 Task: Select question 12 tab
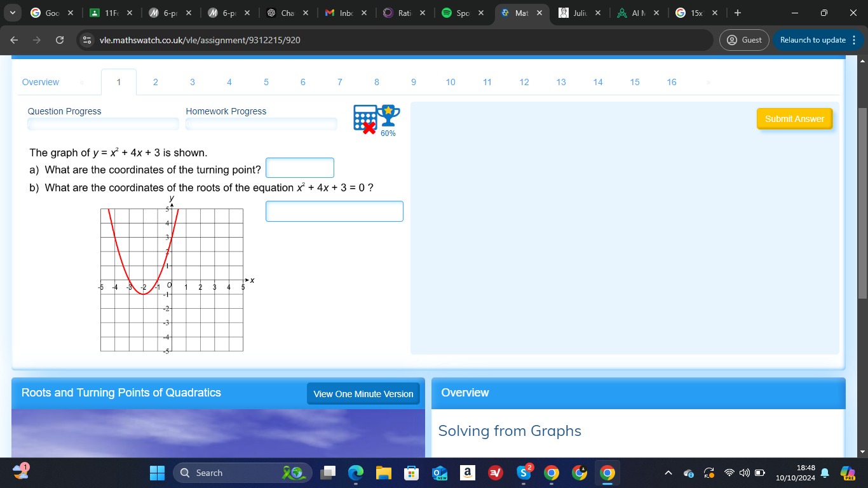click(524, 82)
